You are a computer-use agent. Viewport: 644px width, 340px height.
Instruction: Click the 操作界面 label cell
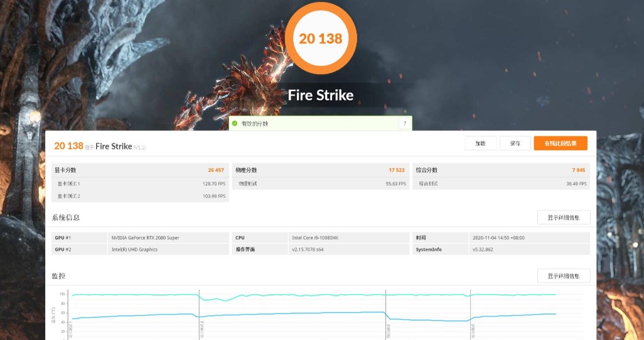(260, 250)
